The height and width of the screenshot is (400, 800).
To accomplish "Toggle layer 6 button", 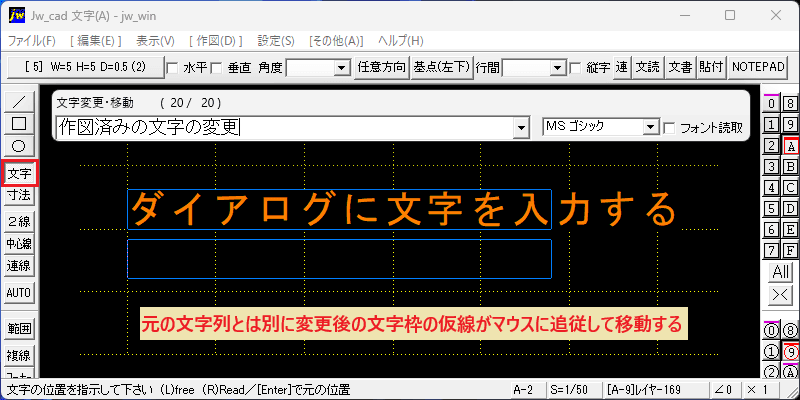I will click(x=772, y=230).
